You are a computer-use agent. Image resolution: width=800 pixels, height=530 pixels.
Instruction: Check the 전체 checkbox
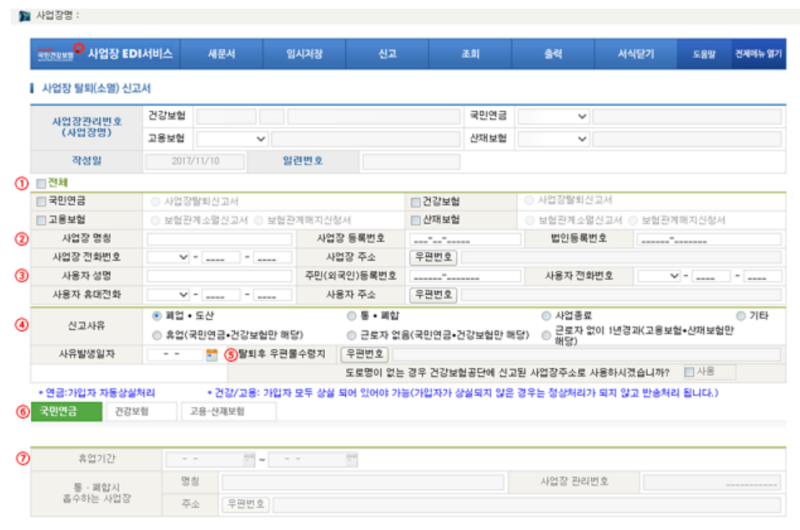pyautogui.click(x=41, y=183)
